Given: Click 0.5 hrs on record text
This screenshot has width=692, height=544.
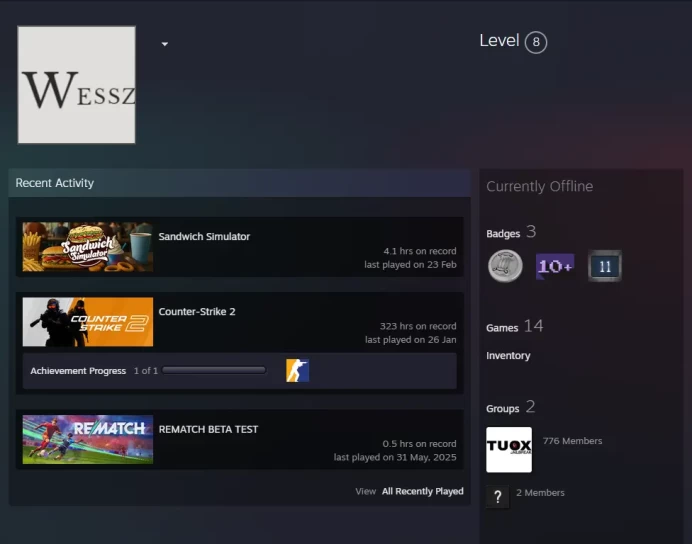Looking at the screenshot, I should 419,444.
